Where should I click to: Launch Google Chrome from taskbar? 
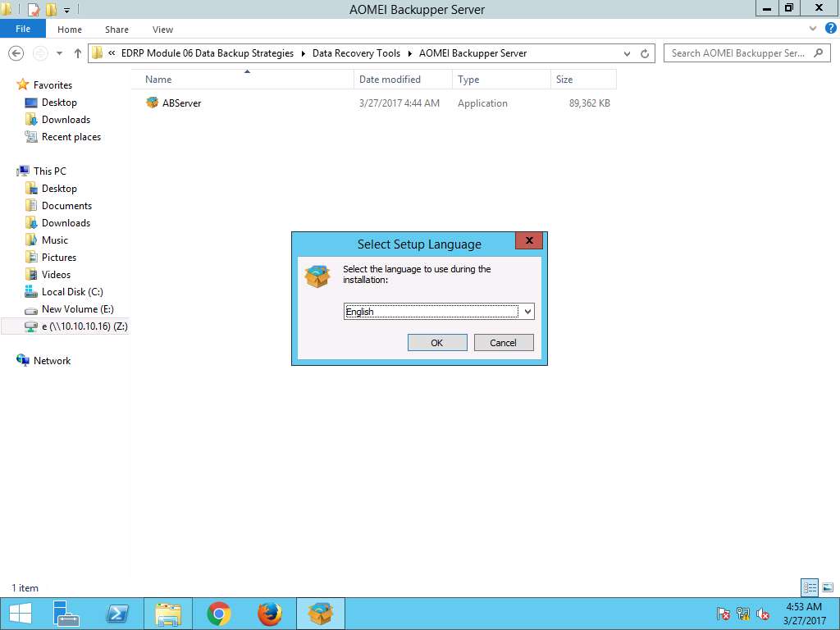218,614
